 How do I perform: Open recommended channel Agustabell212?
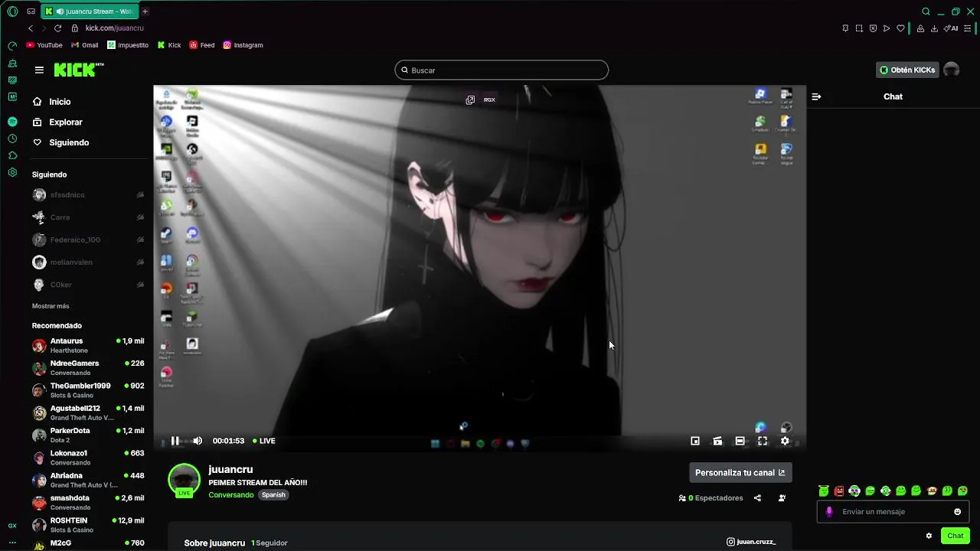pyautogui.click(x=88, y=412)
